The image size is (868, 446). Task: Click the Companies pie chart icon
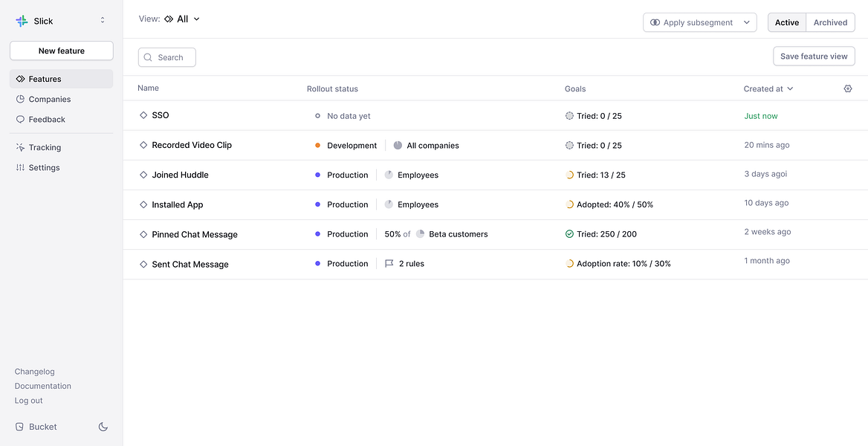[x=21, y=99]
